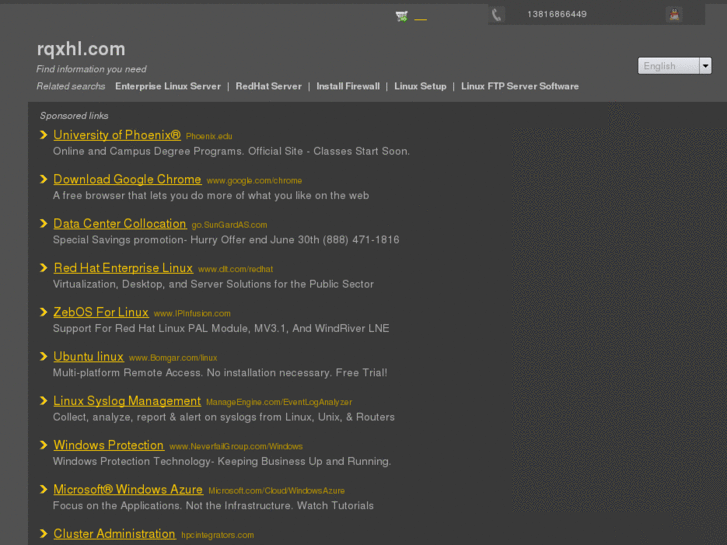Click the arrow beside Windows Protection
The width and height of the screenshot is (727, 545).
tap(44, 445)
